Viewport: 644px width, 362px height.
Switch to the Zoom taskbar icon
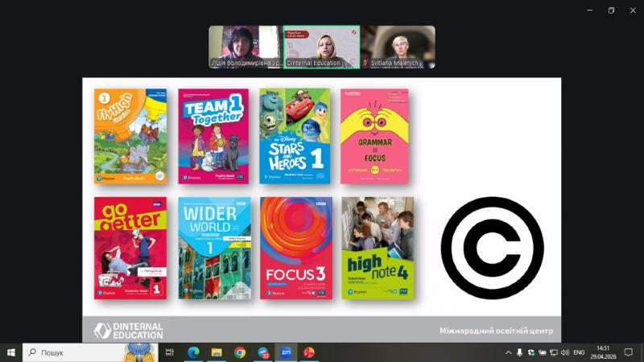pos(286,352)
